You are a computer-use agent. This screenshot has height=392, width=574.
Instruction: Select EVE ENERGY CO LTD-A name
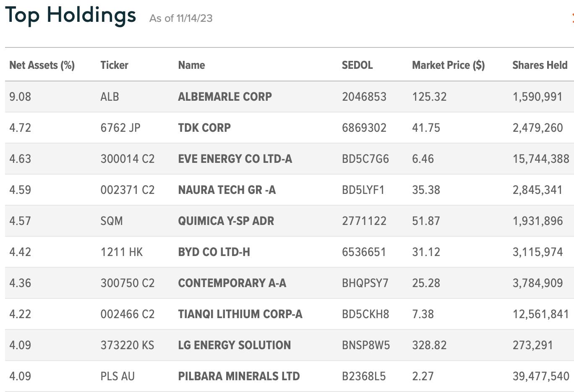click(x=235, y=159)
